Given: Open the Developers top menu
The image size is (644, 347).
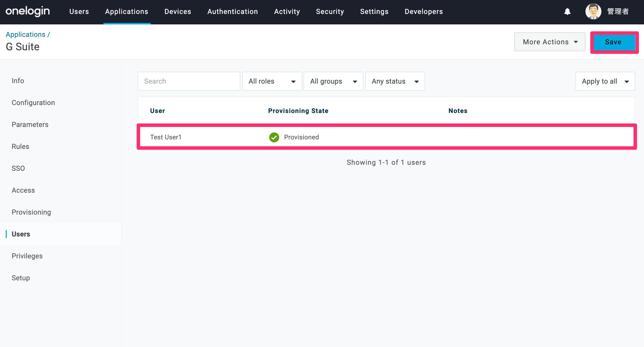Looking at the screenshot, I should point(424,11).
